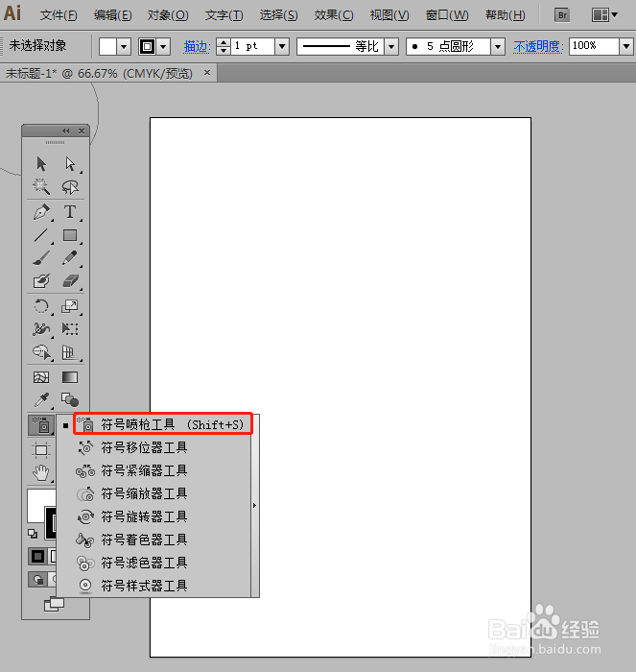Select the Lasso tool
The image size is (636, 672).
point(70,187)
